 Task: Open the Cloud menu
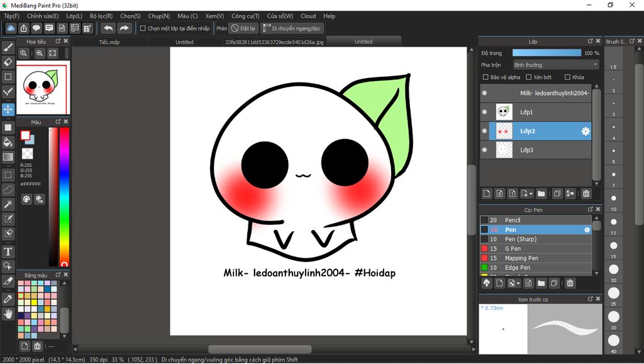308,16
